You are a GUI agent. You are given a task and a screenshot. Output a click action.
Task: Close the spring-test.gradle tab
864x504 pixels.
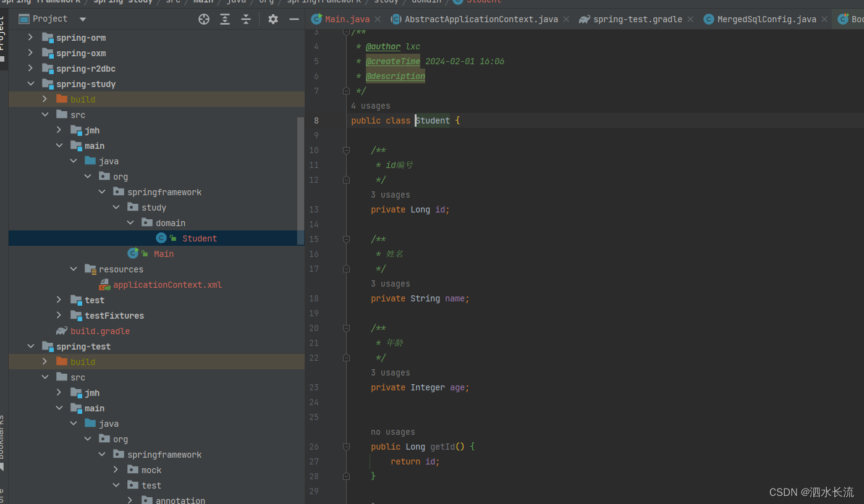(691, 19)
